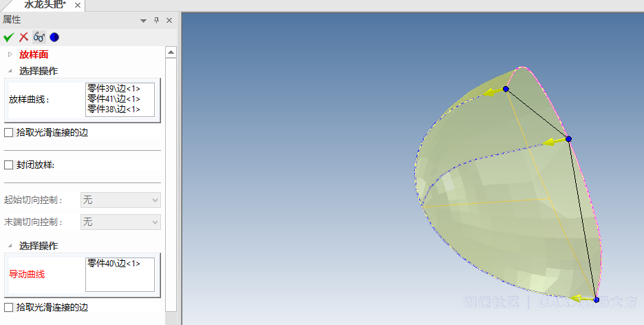Viewport: 644px width, 325px height.
Task: Click yellow direction arrow at top point
Action: 493,92
